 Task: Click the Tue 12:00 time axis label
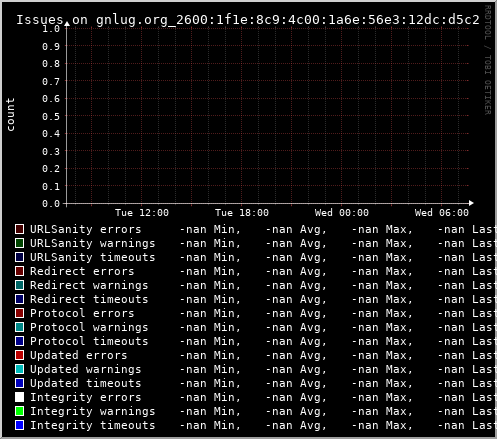142,213
